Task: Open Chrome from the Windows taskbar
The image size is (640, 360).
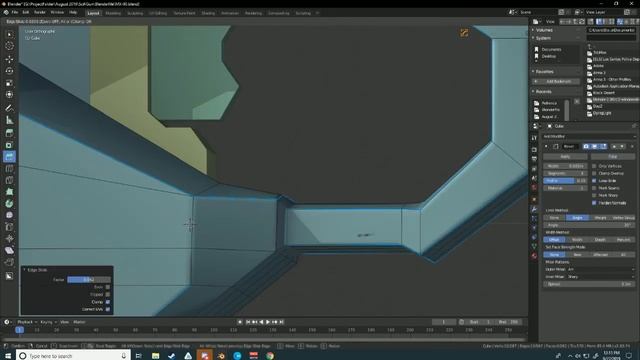Action: tap(270, 356)
